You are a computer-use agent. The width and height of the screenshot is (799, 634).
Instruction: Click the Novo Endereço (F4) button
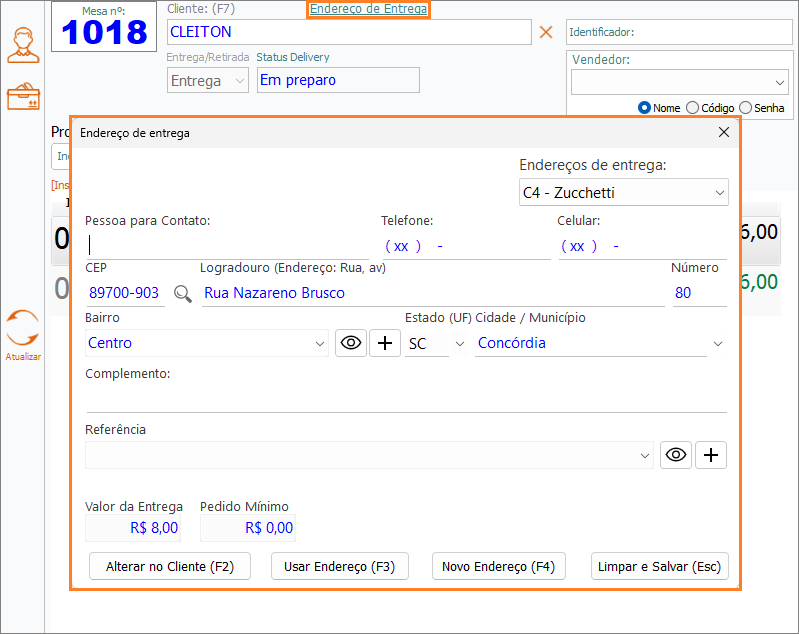498,566
